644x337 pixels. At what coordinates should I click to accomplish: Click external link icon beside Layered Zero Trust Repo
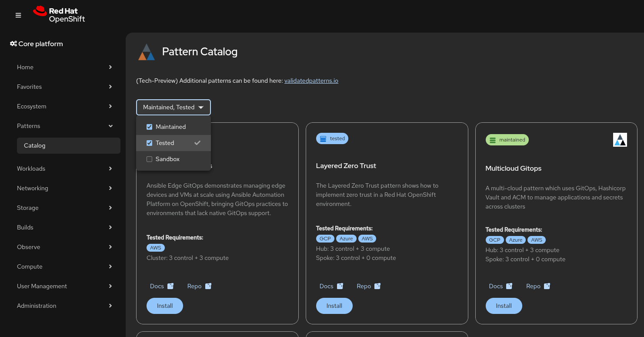pos(377,286)
